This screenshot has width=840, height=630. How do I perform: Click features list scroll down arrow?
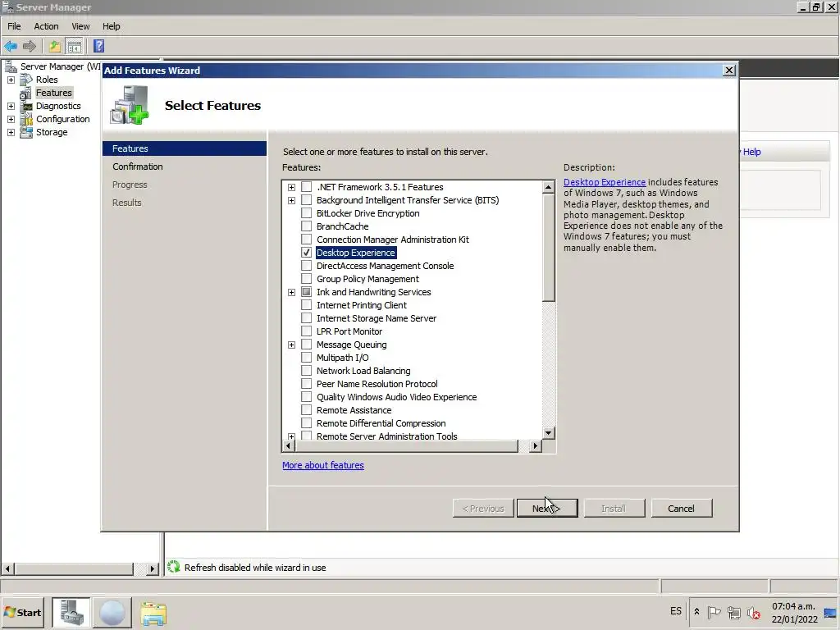pyautogui.click(x=548, y=433)
